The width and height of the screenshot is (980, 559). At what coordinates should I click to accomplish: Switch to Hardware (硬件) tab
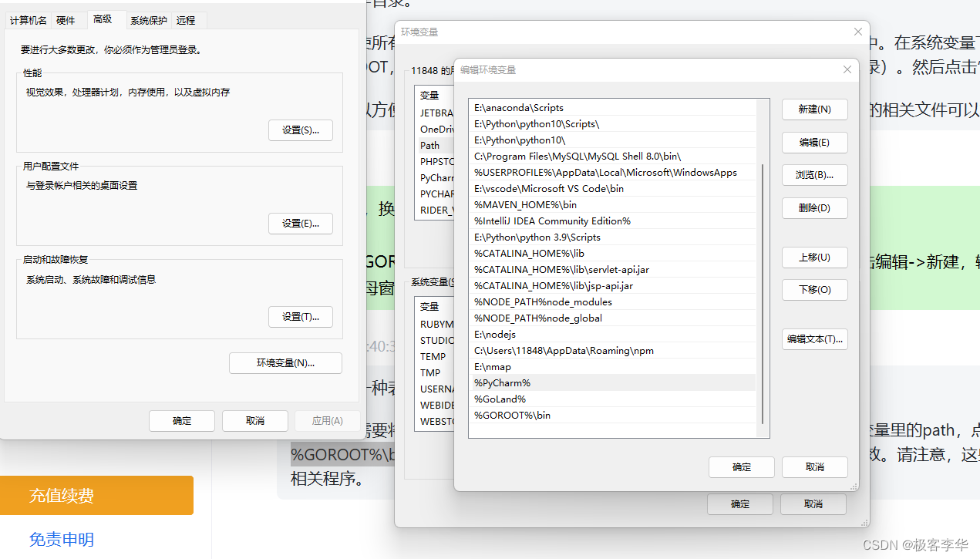click(x=66, y=21)
